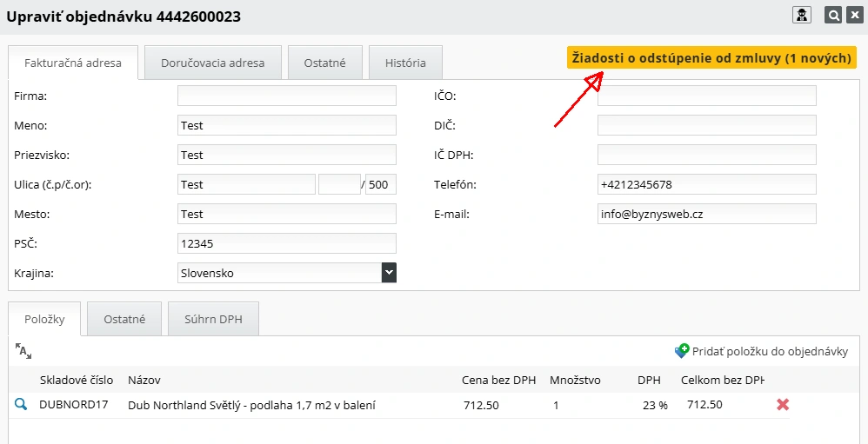Image resolution: width=868 pixels, height=444 pixels.
Task: Click the text resize icon above items table
Action: click(x=23, y=350)
